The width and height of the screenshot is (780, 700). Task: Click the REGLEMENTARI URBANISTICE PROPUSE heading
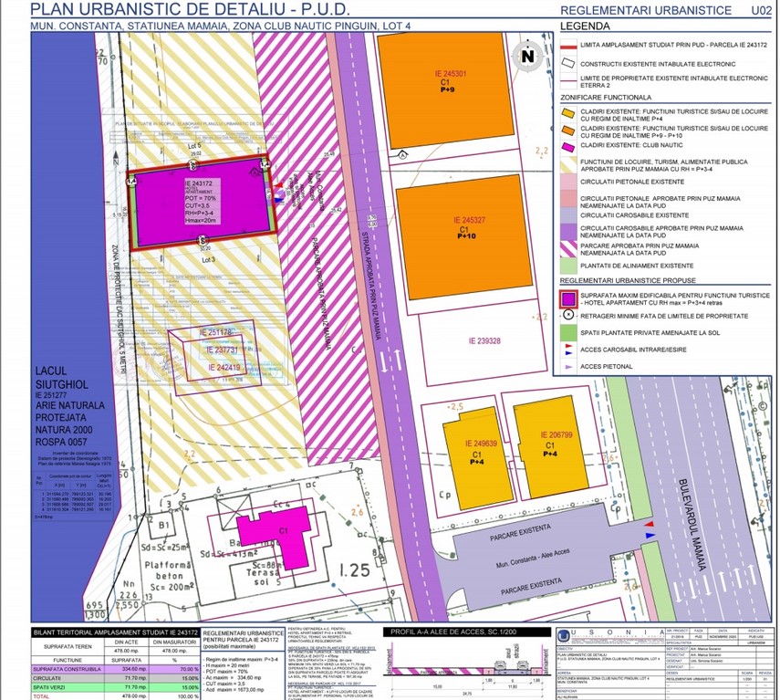628,280
